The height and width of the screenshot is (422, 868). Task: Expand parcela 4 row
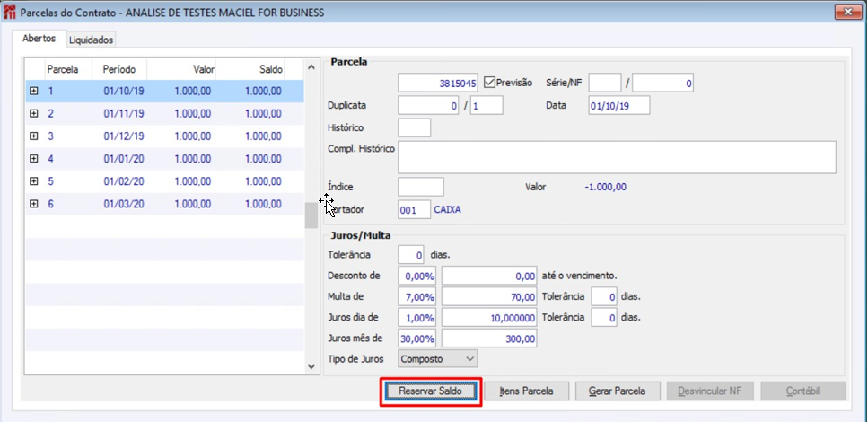click(34, 159)
